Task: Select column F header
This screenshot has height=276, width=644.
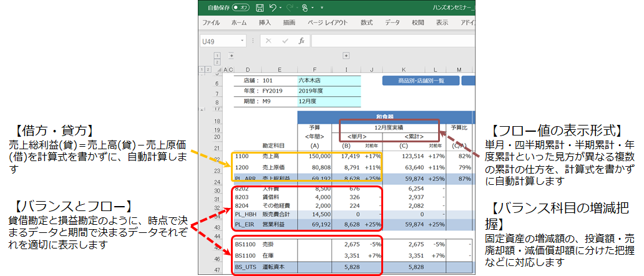Action: 314,70
